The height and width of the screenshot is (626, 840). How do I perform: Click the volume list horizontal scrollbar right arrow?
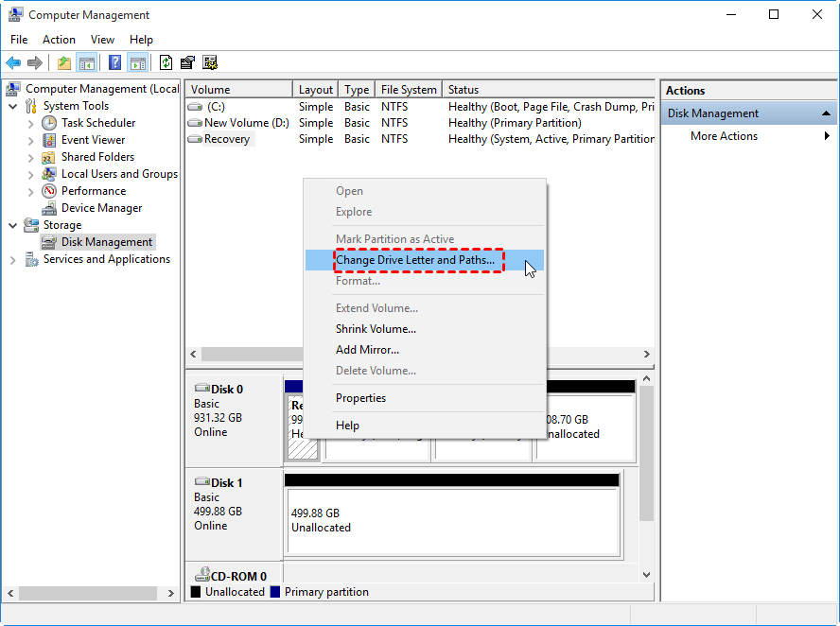click(647, 354)
